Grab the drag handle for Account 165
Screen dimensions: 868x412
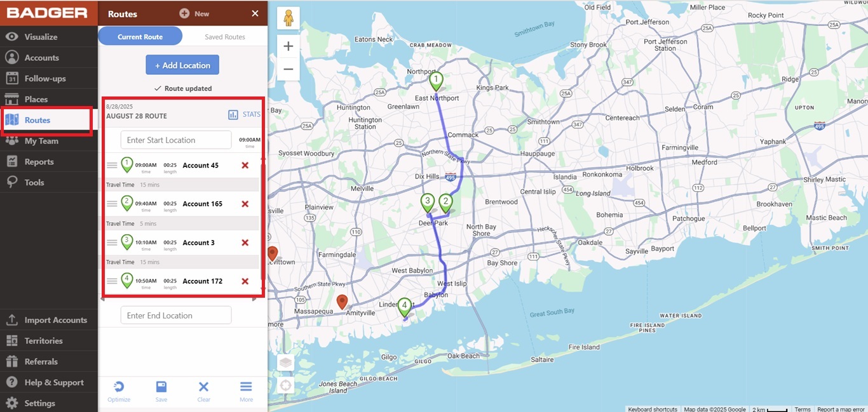pyautogui.click(x=112, y=204)
